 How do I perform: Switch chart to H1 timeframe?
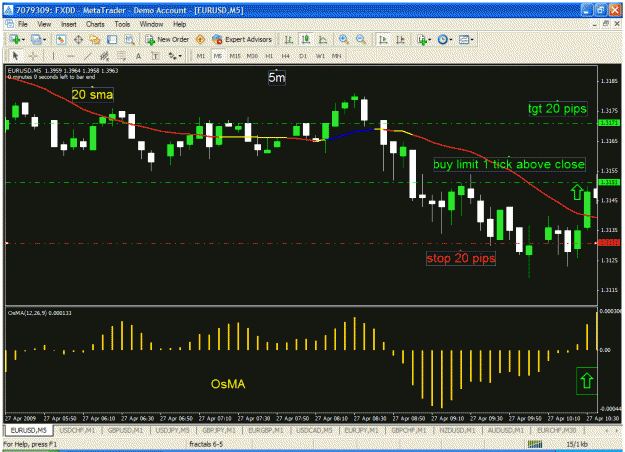[x=269, y=56]
